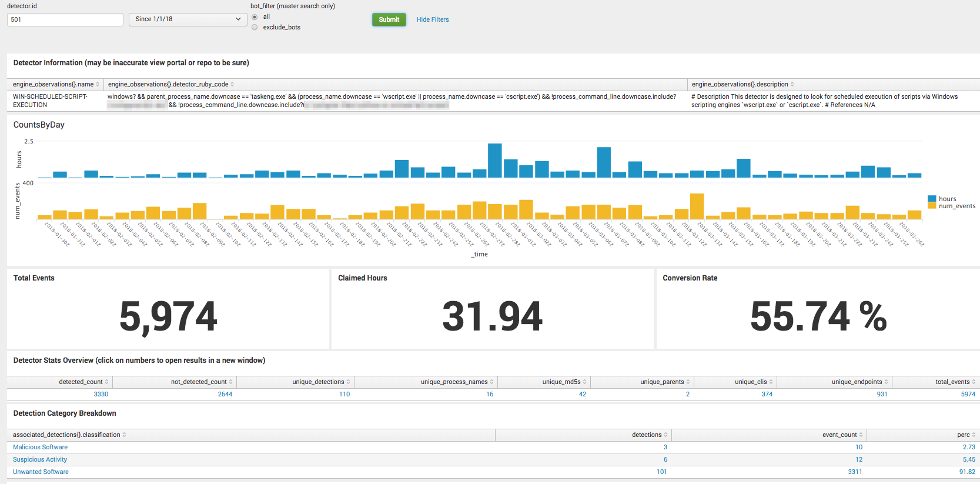Click the Hide Filters link
Viewport: 980px width, 484px height.
coord(432,20)
